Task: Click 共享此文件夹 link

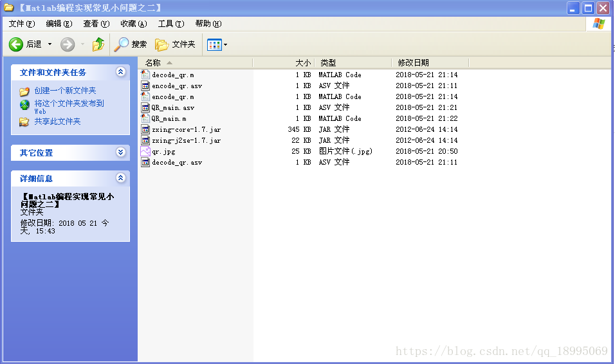Action: 57,122
